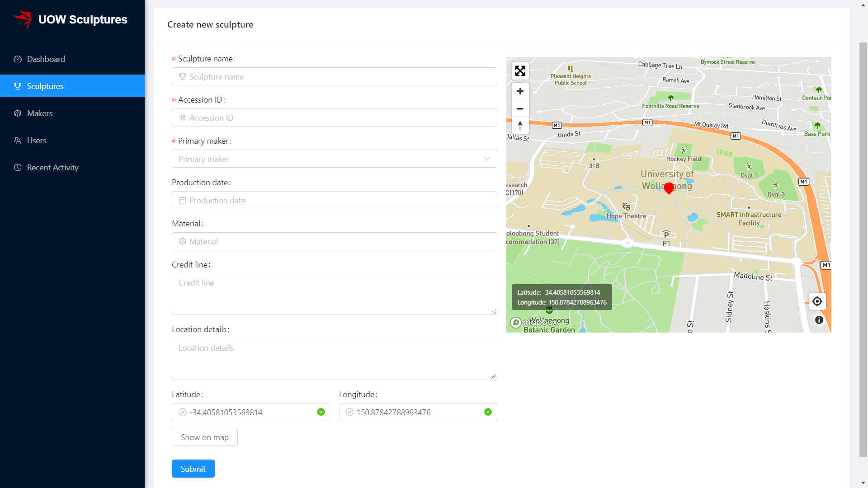Click the Show on map button

pos(204,437)
